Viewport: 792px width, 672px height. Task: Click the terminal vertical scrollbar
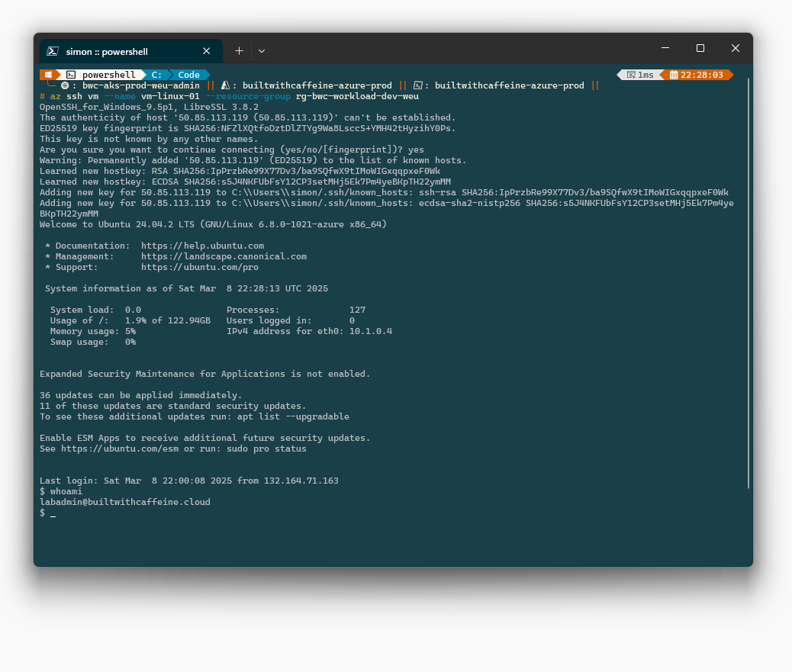[748, 283]
